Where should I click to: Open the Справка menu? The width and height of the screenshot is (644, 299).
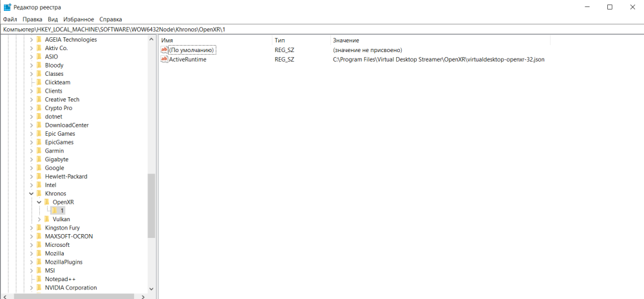pos(111,19)
